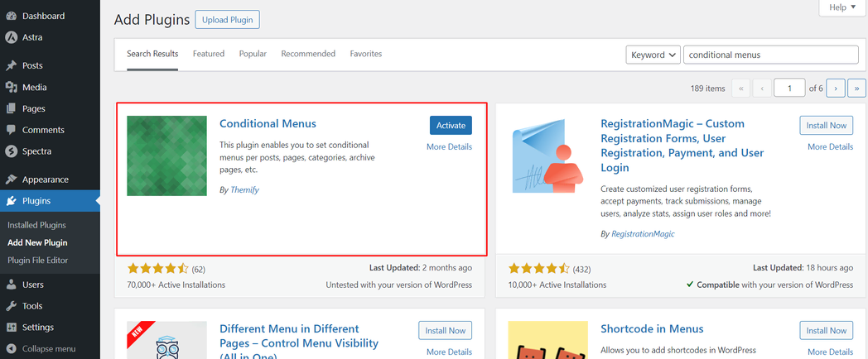Screen dimensions: 868x359
Task: Open the Keyword search type dropdown
Action: click(x=653, y=55)
